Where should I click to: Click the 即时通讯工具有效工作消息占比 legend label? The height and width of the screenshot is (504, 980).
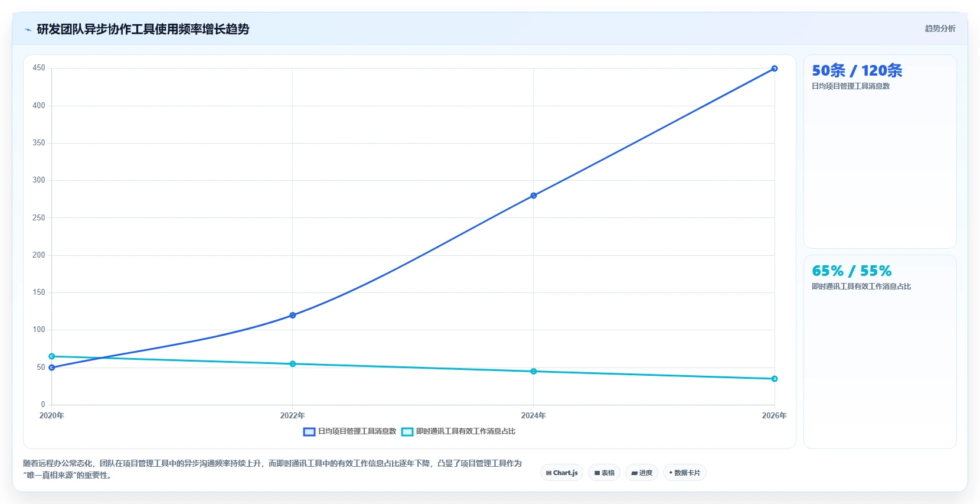pos(466,431)
